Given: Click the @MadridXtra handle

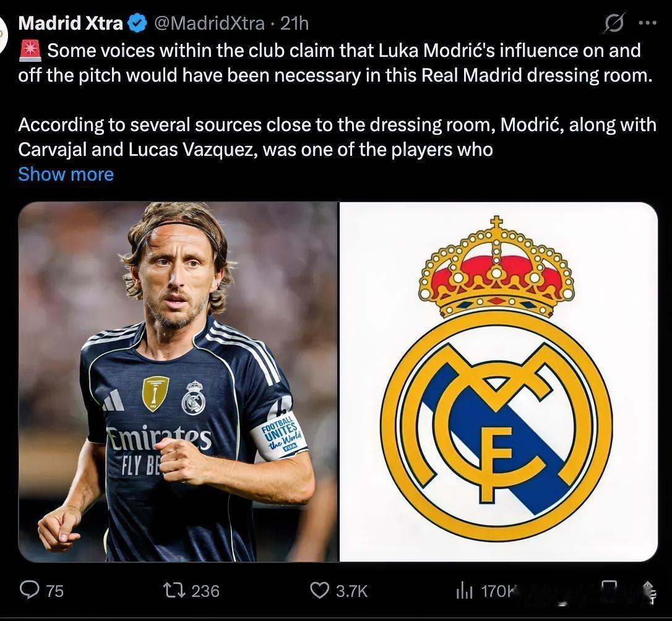Looking at the screenshot, I should 209,24.
